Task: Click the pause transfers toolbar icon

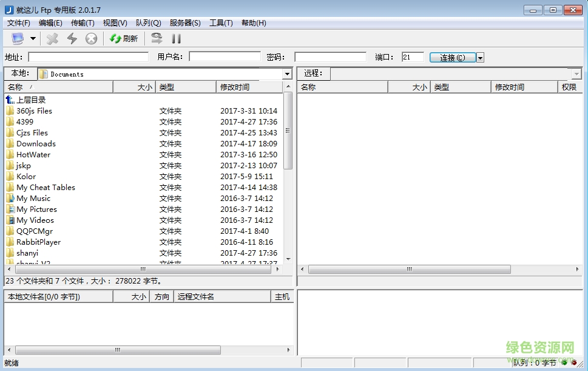Action: point(175,38)
